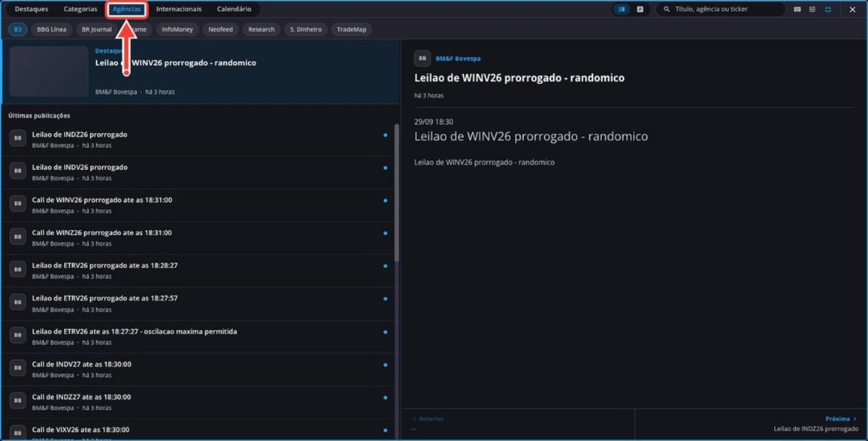
Task: Open Leilao de ETRV26 prorrogado ate as 18:27:57
Action: [198, 303]
